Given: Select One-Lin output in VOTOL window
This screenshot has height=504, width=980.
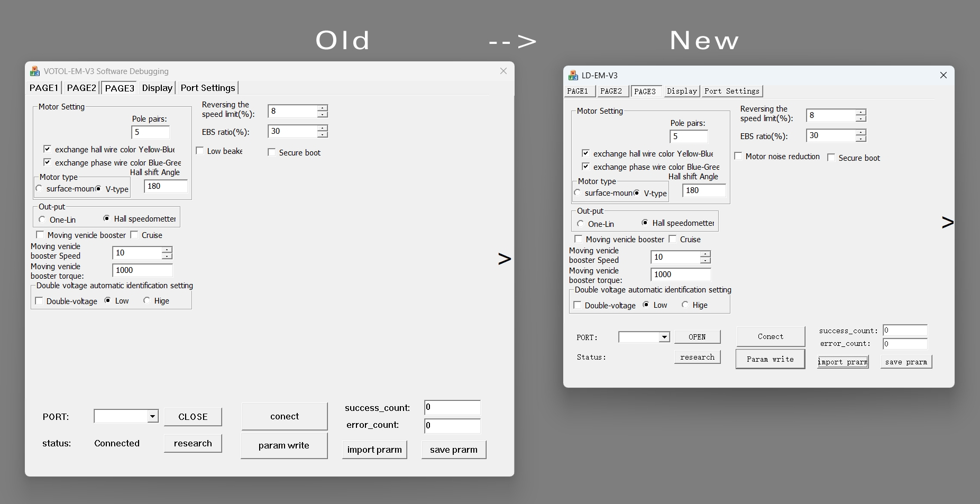Looking at the screenshot, I should click(42, 219).
